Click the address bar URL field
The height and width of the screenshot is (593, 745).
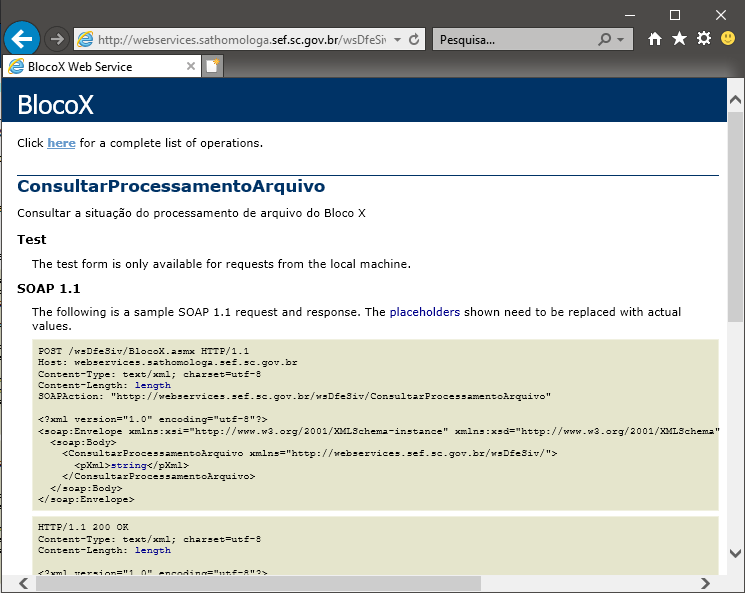(241, 39)
